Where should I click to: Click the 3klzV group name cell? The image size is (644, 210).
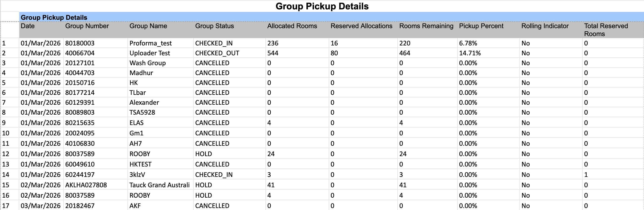pyautogui.click(x=137, y=174)
